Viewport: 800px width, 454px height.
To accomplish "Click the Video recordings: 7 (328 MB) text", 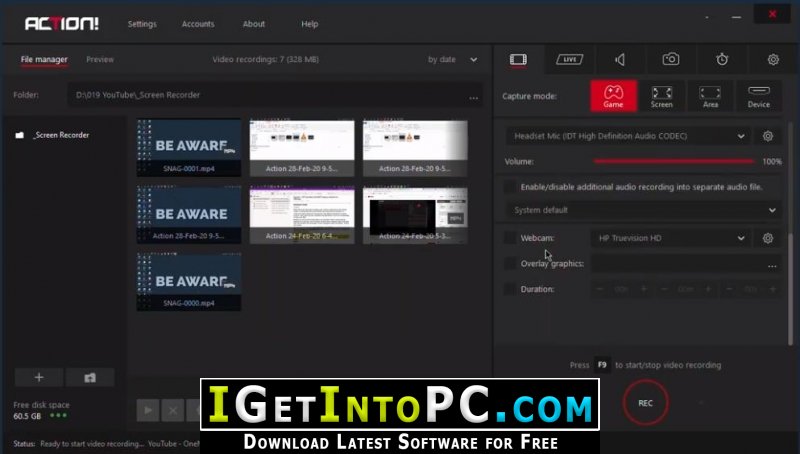I will (266, 60).
